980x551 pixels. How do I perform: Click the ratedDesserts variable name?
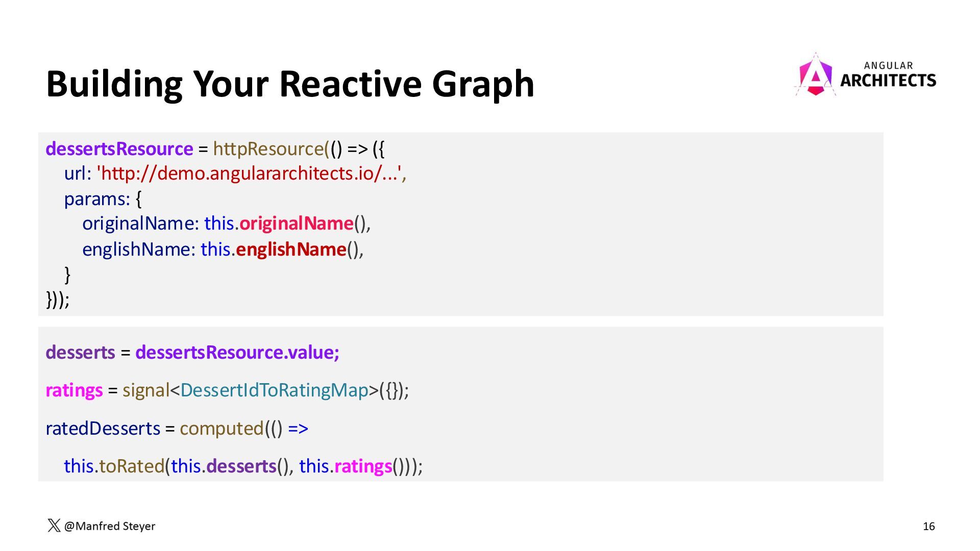point(103,428)
